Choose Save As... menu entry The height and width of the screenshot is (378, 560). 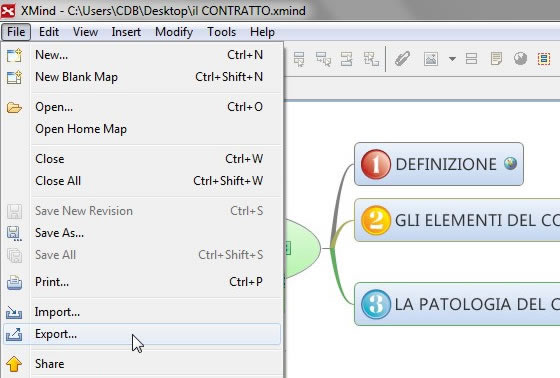click(x=142, y=233)
